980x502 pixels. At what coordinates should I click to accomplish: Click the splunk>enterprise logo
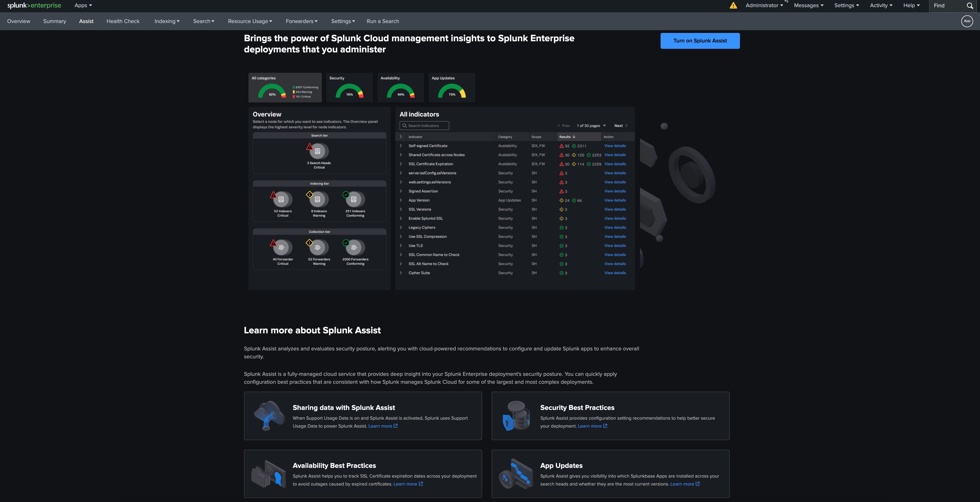(x=34, y=5)
